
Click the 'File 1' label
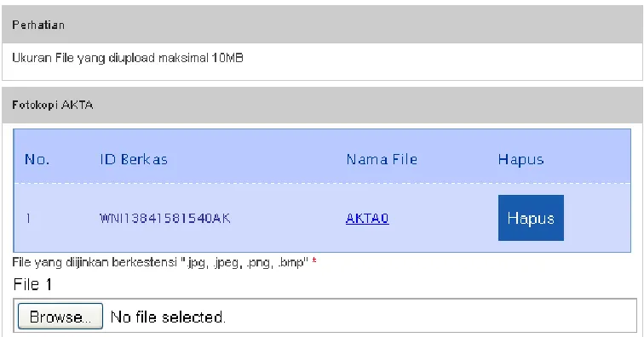coord(32,284)
